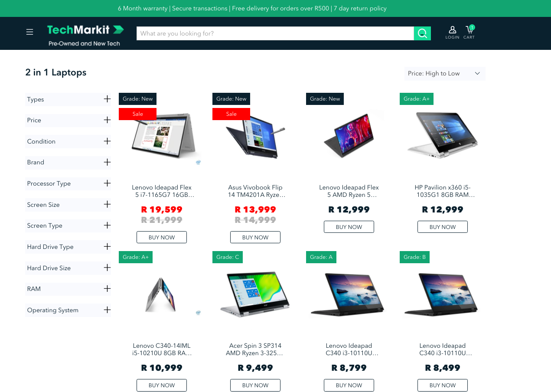Expand the Operating System filter
The width and height of the screenshot is (551, 392).
point(68,310)
